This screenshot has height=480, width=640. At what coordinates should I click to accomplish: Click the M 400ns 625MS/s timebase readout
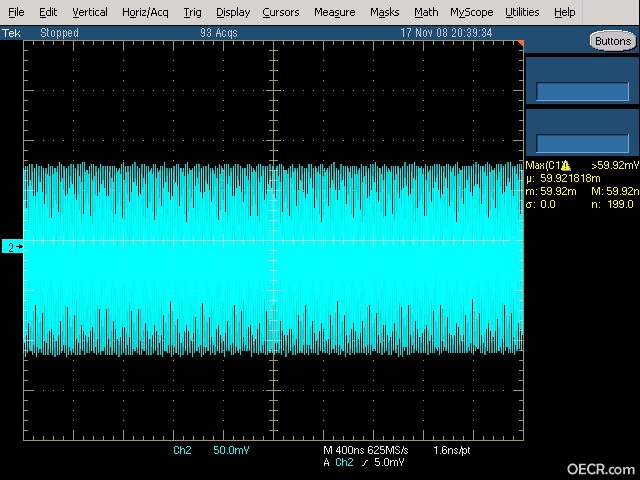pyautogui.click(x=365, y=450)
